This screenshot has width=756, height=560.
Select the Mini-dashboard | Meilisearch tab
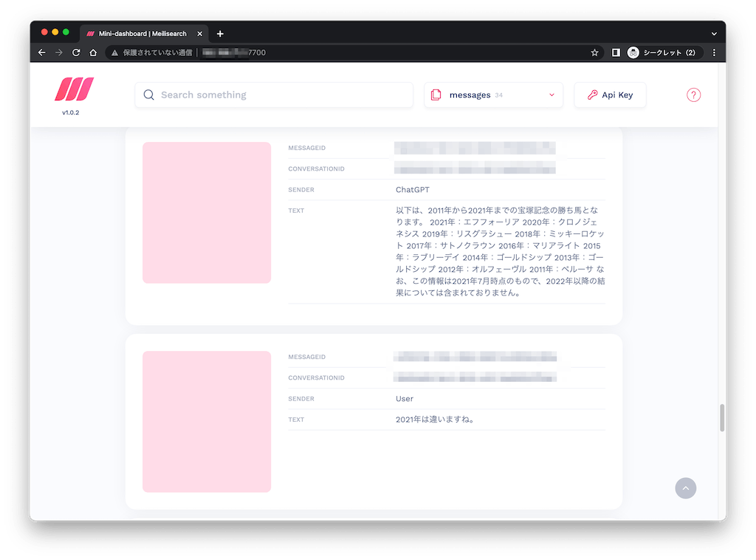click(144, 34)
